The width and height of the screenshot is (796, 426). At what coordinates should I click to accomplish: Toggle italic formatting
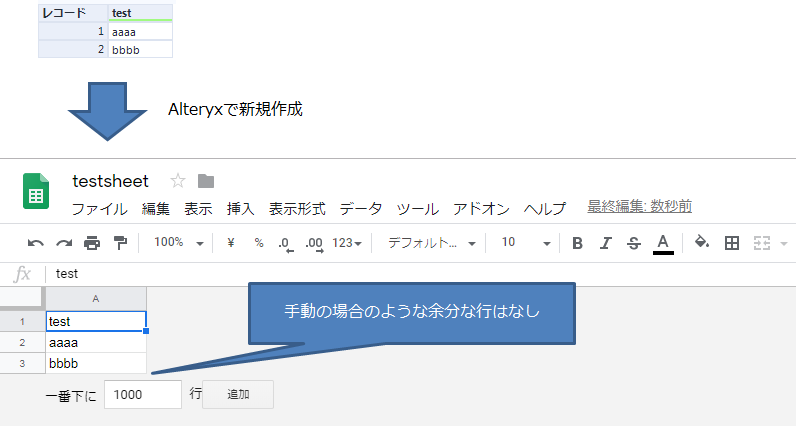[x=605, y=243]
